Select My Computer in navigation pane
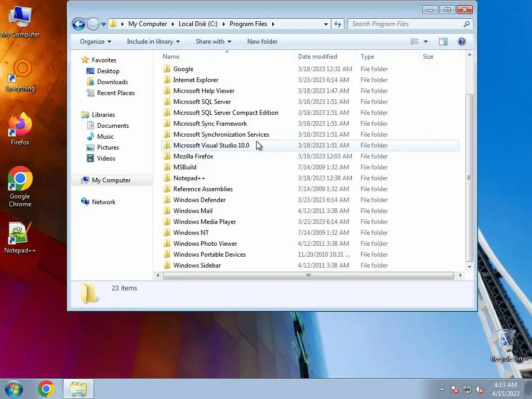 coord(111,180)
